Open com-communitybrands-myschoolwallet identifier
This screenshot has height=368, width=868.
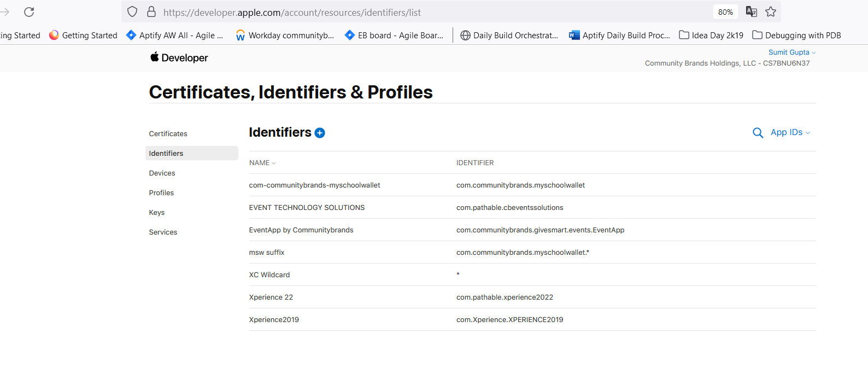click(315, 185)
